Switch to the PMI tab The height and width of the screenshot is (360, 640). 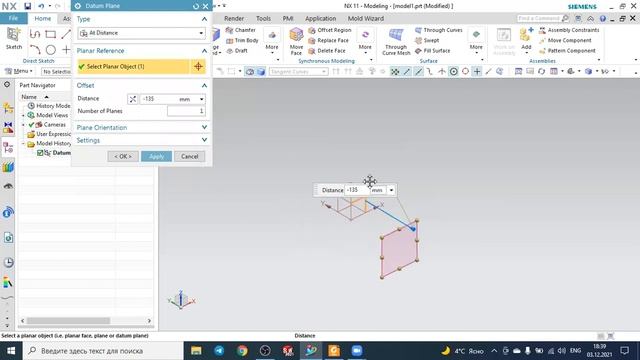pos(288,18)
